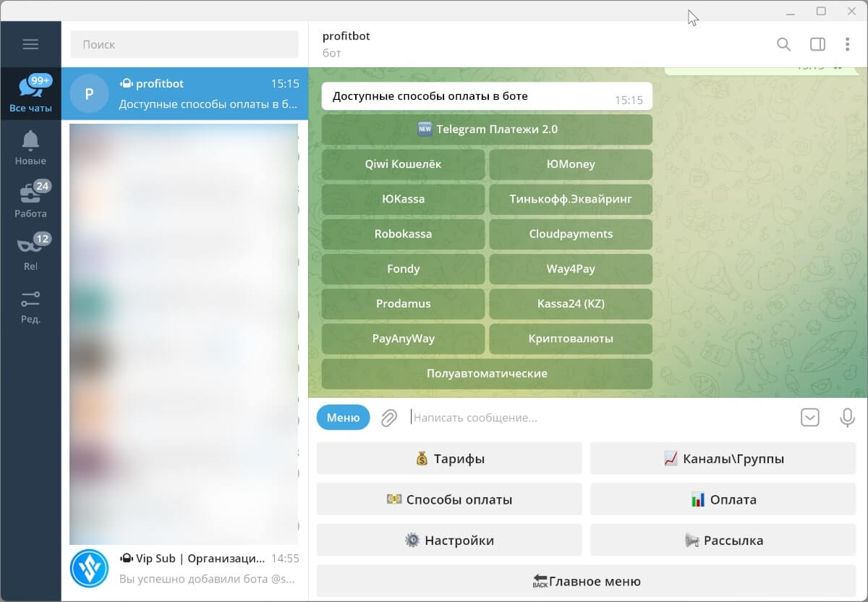The image size is (868, 602).
Task: Click the paperclip attach file icon
Action: click(389, 417)
